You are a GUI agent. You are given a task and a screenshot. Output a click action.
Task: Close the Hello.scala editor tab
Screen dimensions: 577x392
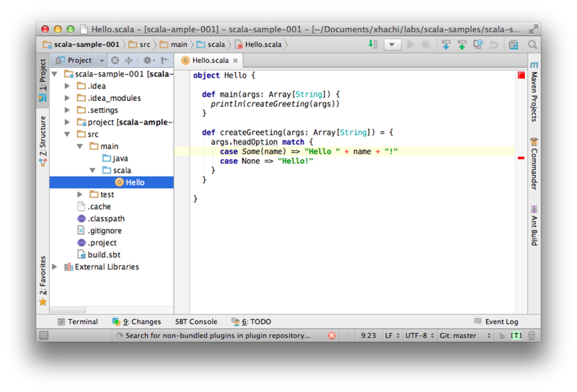coord(236,61)
